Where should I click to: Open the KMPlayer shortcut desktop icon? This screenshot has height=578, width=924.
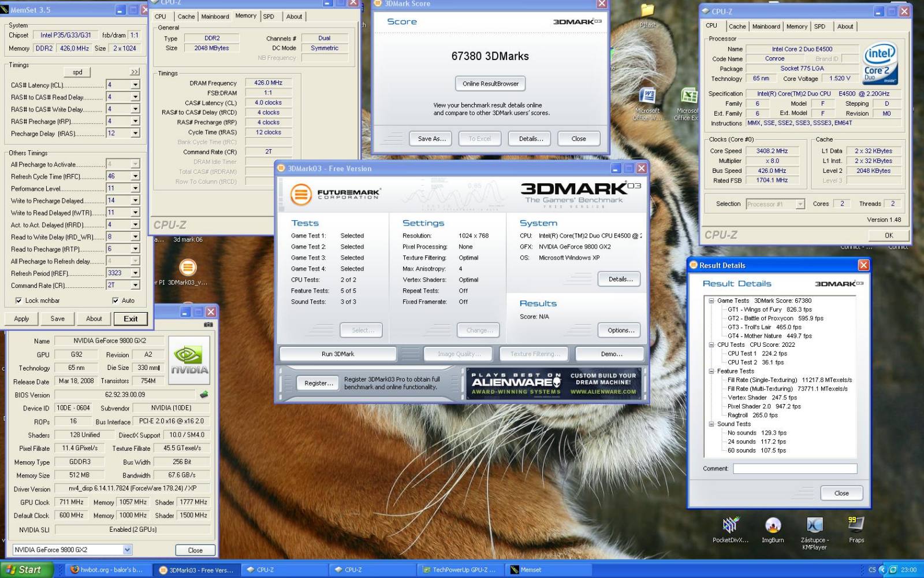[x=814, y=532]
